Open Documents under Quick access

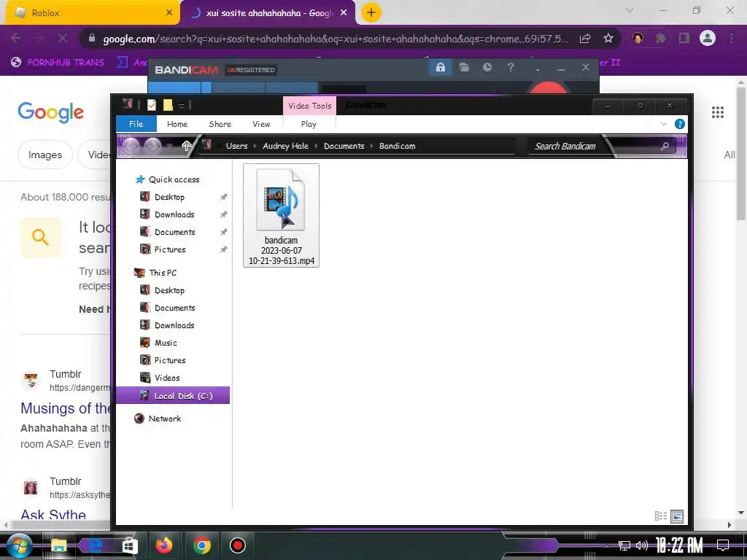(167, 232)
